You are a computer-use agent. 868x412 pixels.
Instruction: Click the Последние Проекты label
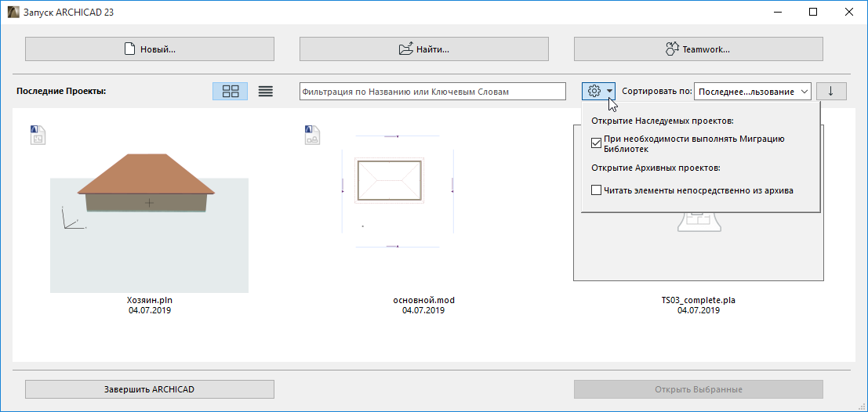pos(61,91)
